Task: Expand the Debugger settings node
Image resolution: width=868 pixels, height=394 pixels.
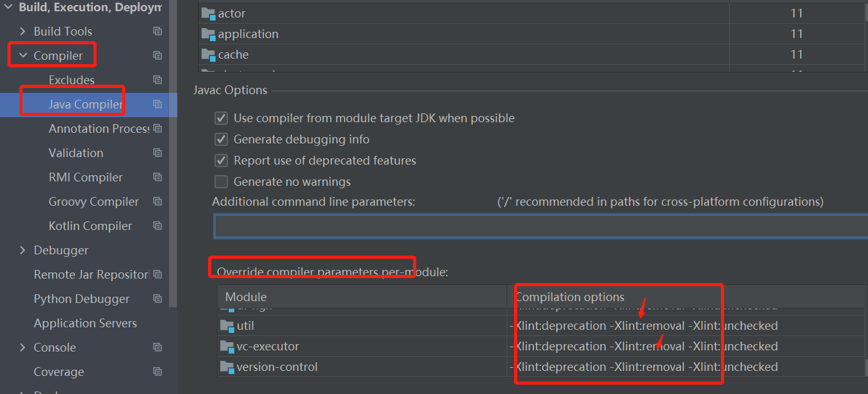Action: [23, 250]
